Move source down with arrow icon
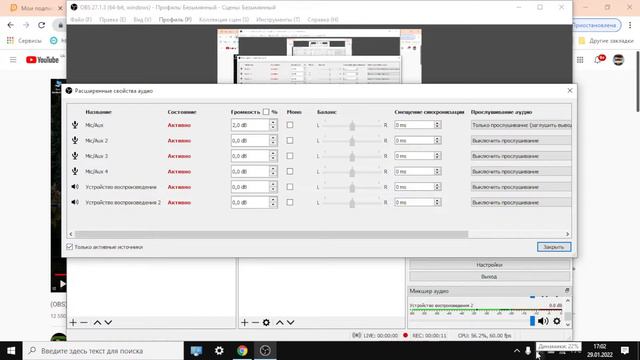Viewport: 640px width, 360px height. click(x=291, y=322)
